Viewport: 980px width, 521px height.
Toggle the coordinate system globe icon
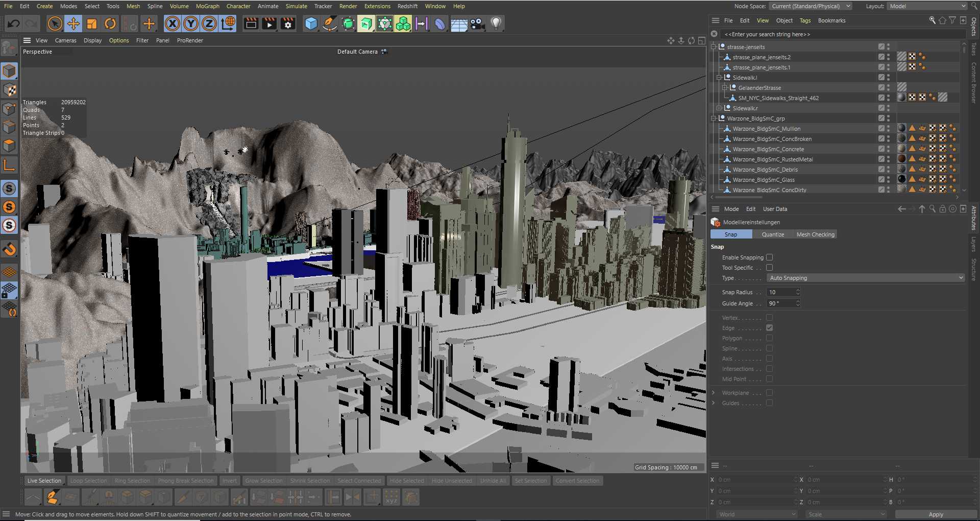228,23
